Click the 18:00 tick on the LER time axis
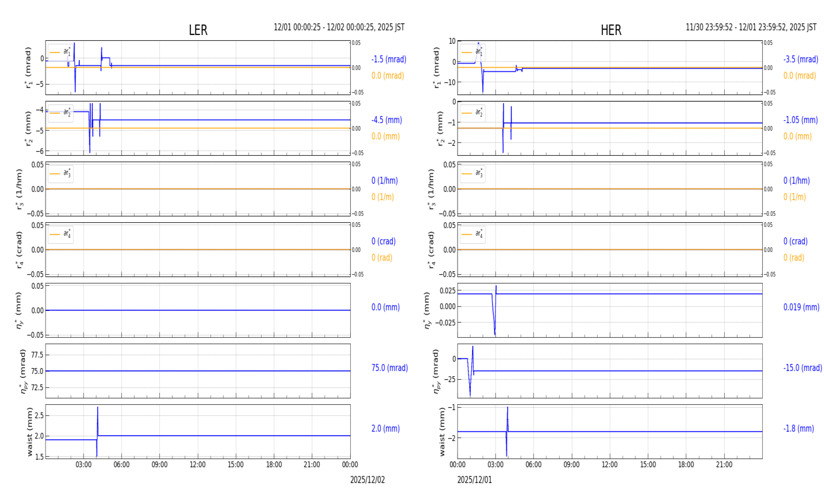The image size is (824, 504). click(274, 465)
